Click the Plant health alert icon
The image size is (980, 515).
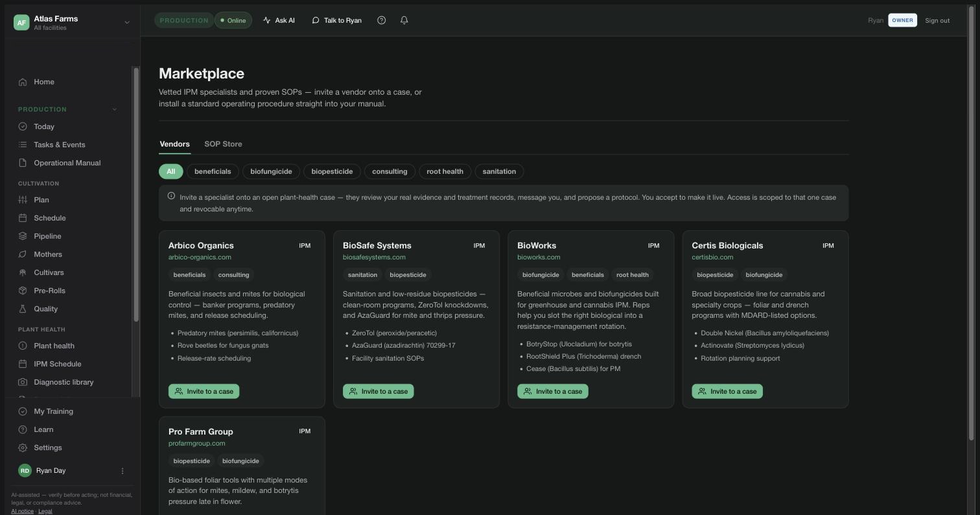[23, 346]
